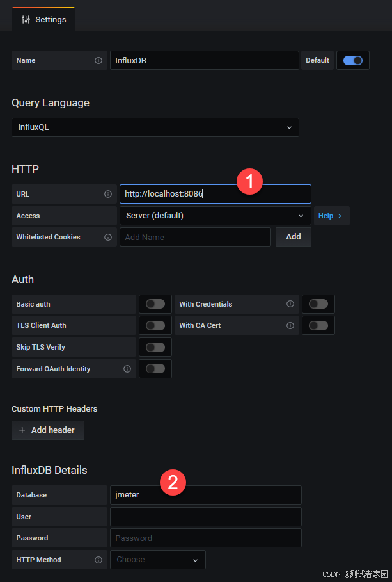
Task: Enable the With CA Cert toggle
Action: pyautogui.click(x=318, y=325)
